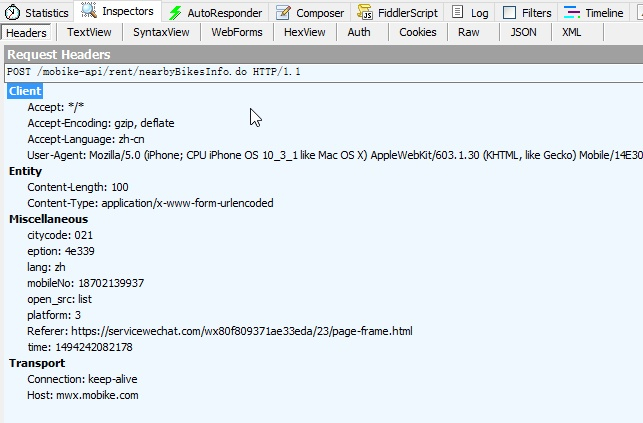The height and width of the screenshot is (423, 643).
Task: Select the Cookies tab
Action: tap(417, 32)
